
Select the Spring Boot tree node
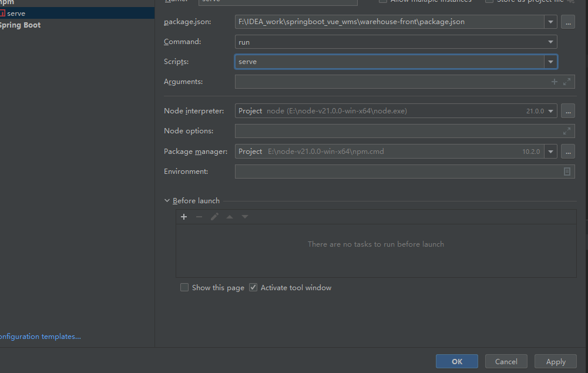[20, 25]
